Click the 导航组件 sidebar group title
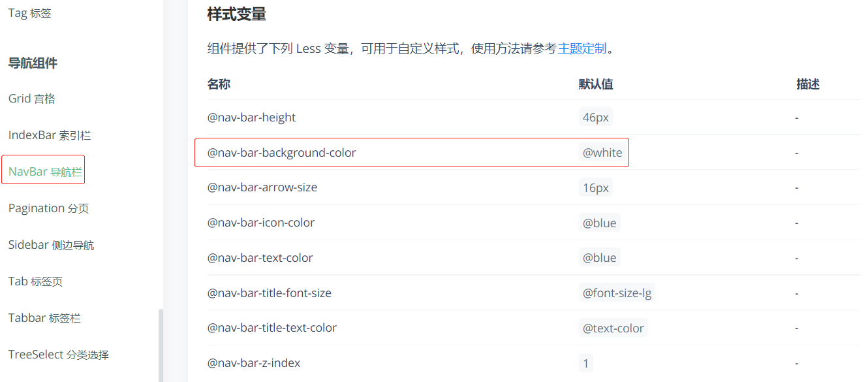The image size is (868, 382). click(x=33, y=63)
